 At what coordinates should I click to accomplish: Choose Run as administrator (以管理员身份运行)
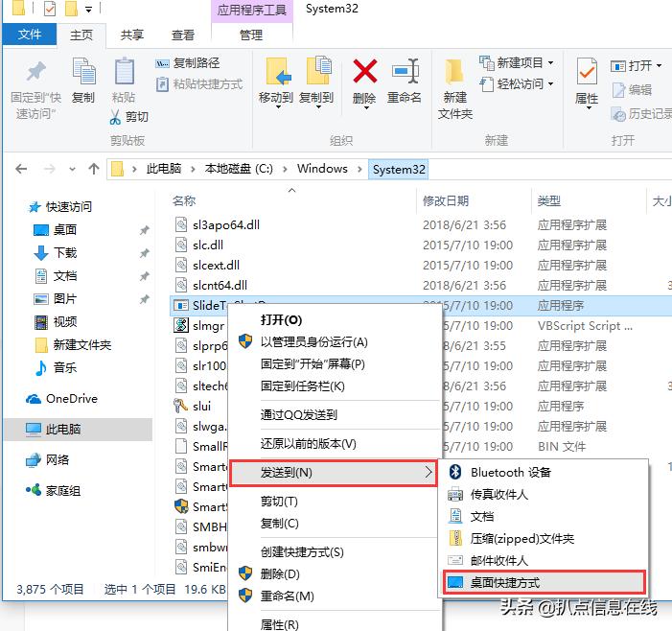[x=314, y=342]
